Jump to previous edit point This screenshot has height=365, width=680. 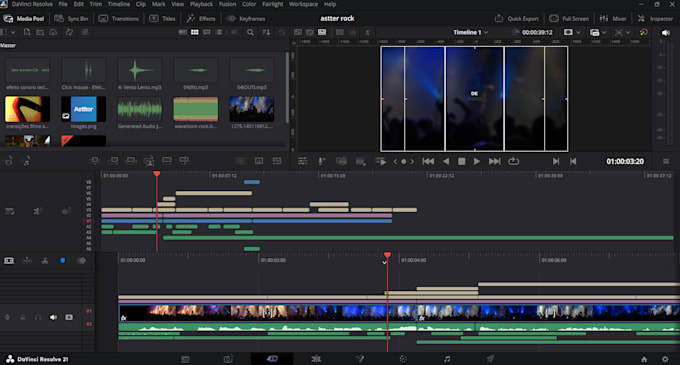click(573, 161)
